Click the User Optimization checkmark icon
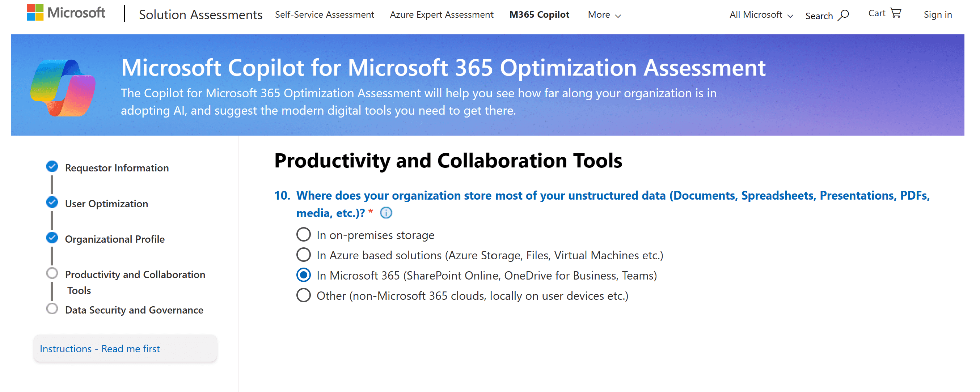980x392 pixels. [52, 202]
